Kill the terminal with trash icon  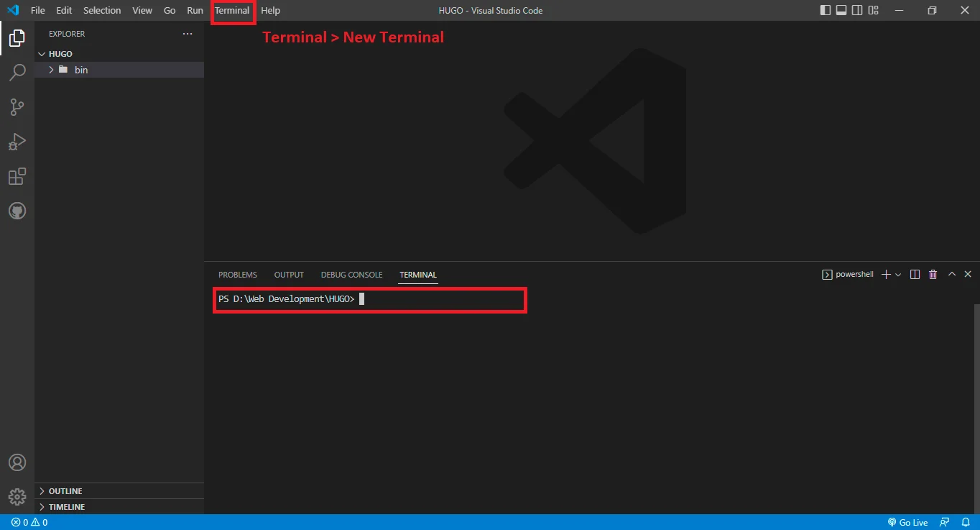coord(933,275)
